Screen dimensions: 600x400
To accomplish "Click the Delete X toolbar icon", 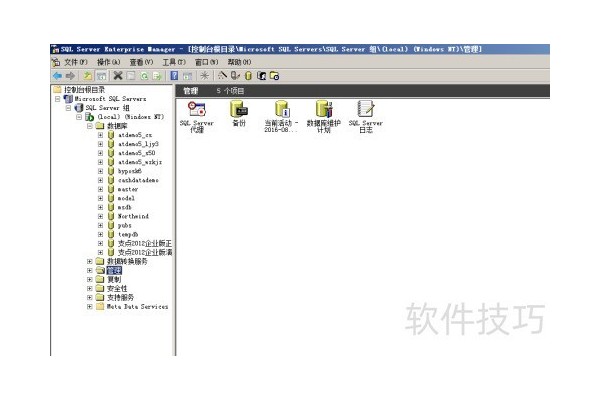I will 118,76.
